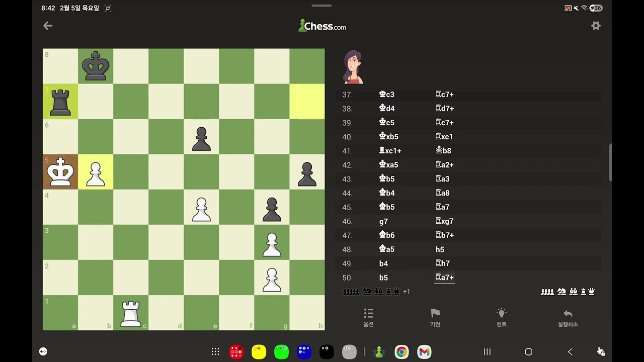Jump to move 42 white's Kxa5
Image resolution: width=644 pixels, height=362 pixels.
(388, 165)
